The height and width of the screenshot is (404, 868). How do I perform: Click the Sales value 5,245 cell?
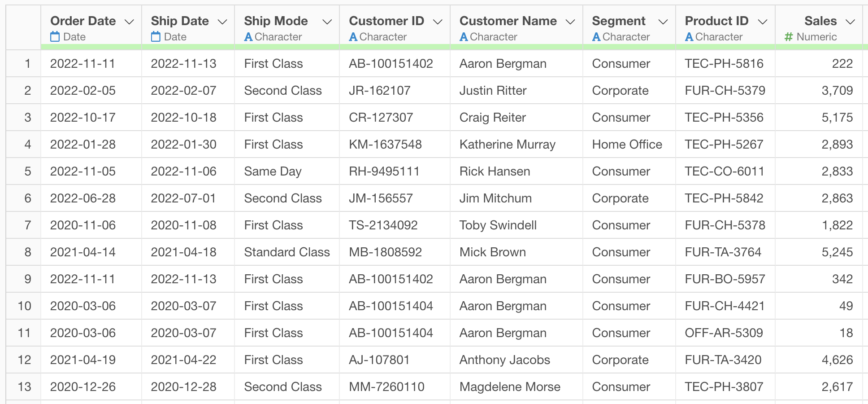837,252
